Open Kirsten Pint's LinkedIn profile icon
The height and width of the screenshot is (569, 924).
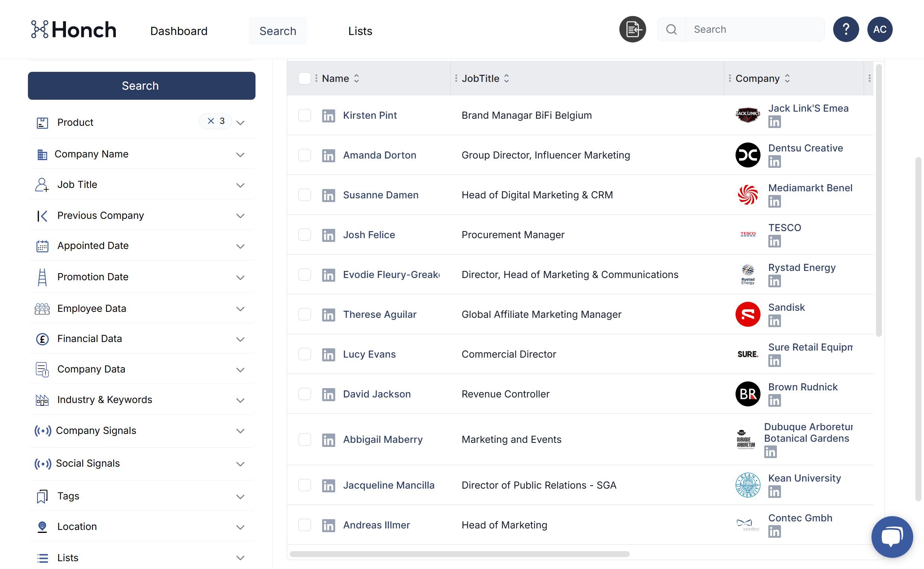click(x=328, y=115)
